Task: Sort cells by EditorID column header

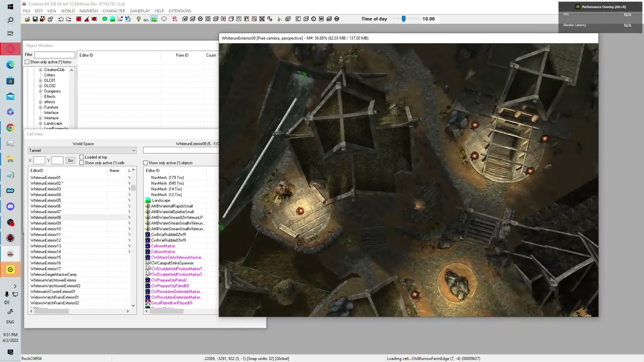Action: pos(67,171)
